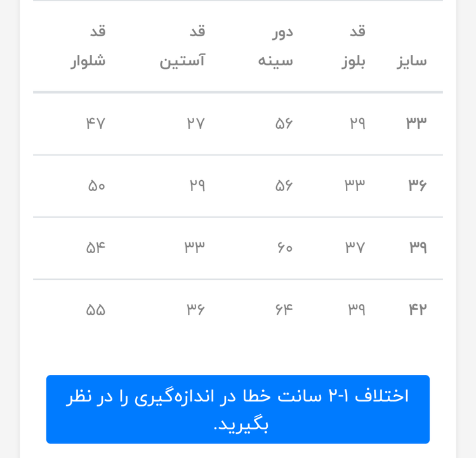The image size is (476, 458).
Task: Select size ۳۳ in the سایز column
Action: point(416,122)
